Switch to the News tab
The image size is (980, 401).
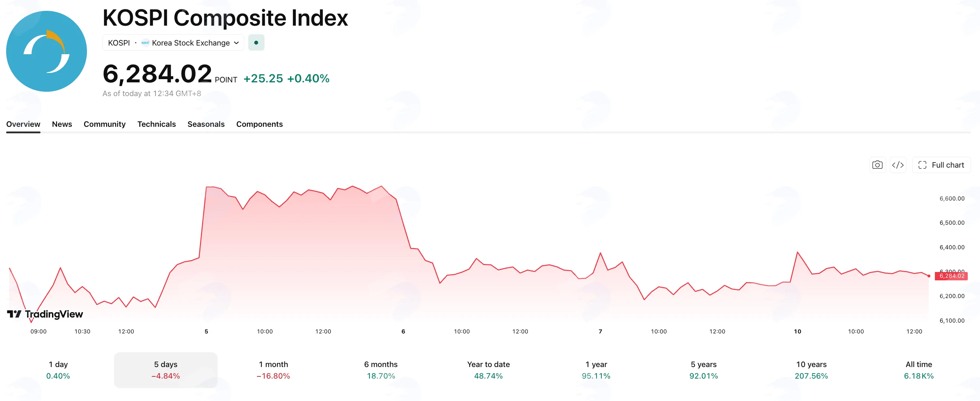pyautogui.click(x=62, y=124)
